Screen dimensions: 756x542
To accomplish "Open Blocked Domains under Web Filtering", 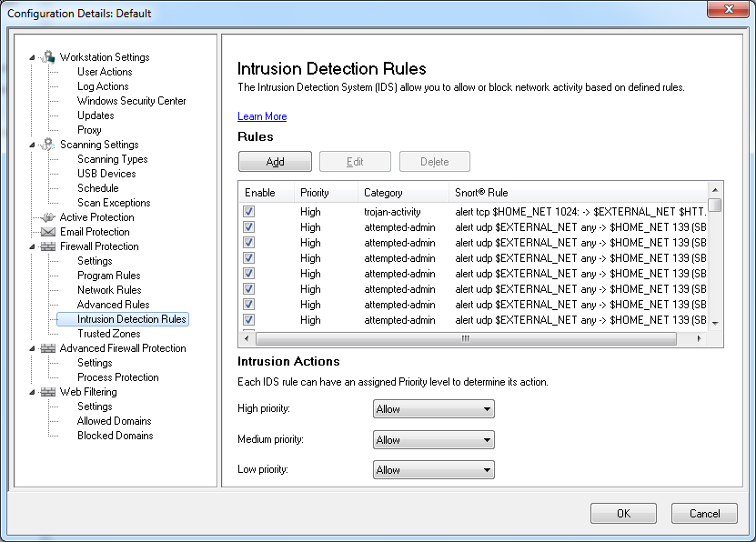I will click(x=115, y=436).
